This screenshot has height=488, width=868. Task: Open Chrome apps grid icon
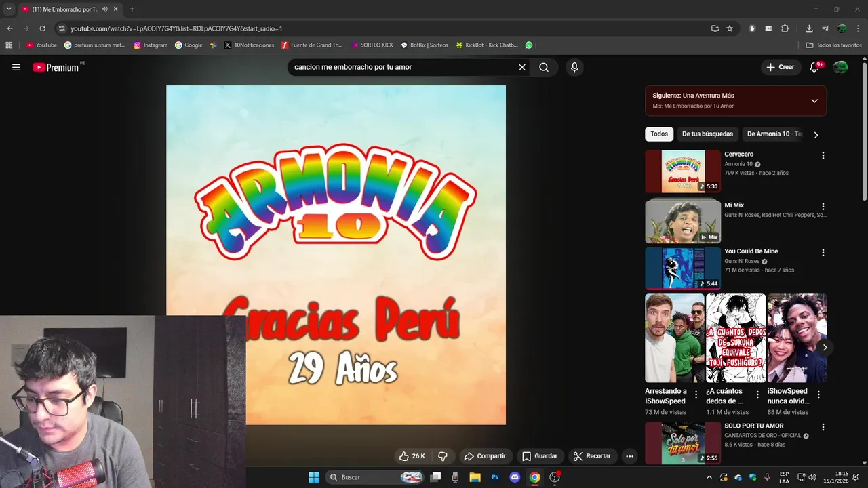(9, 45)
